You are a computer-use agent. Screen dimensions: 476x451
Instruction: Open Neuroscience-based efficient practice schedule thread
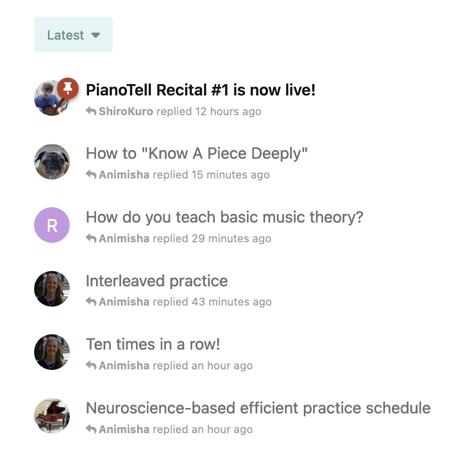pyautogui.click(x=258, y=408)
